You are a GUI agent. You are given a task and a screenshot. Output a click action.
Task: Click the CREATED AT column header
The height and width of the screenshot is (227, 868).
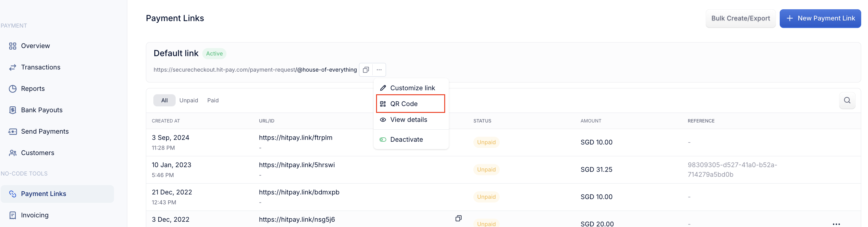[x=165, y=121]
